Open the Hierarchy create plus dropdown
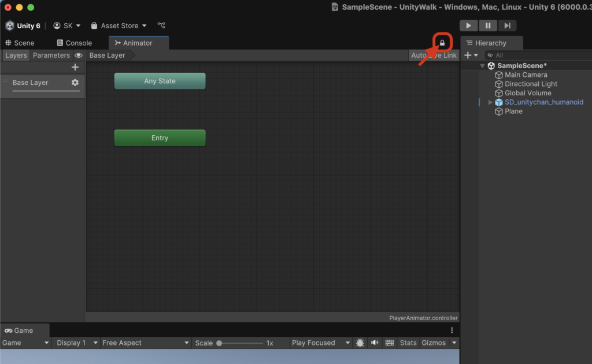The width and height of the screenshot is (592, 364). 471,55
